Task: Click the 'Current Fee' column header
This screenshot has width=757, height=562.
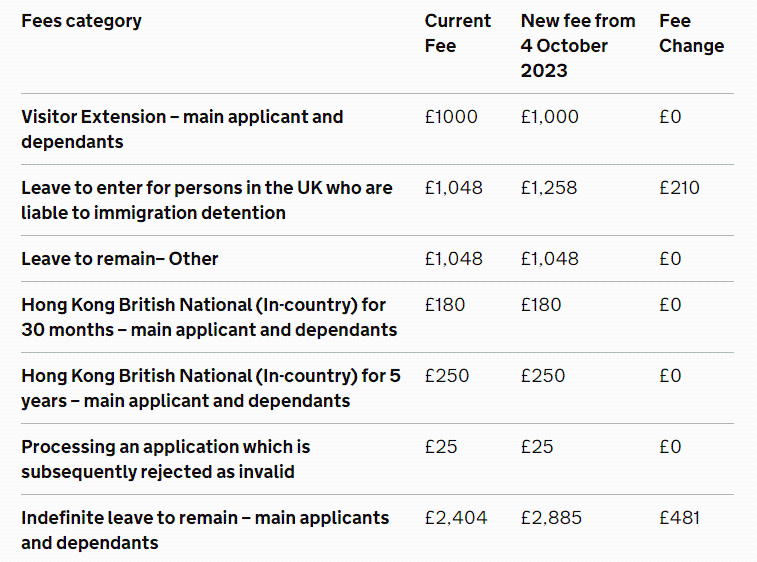Action: tap(458, 33)
